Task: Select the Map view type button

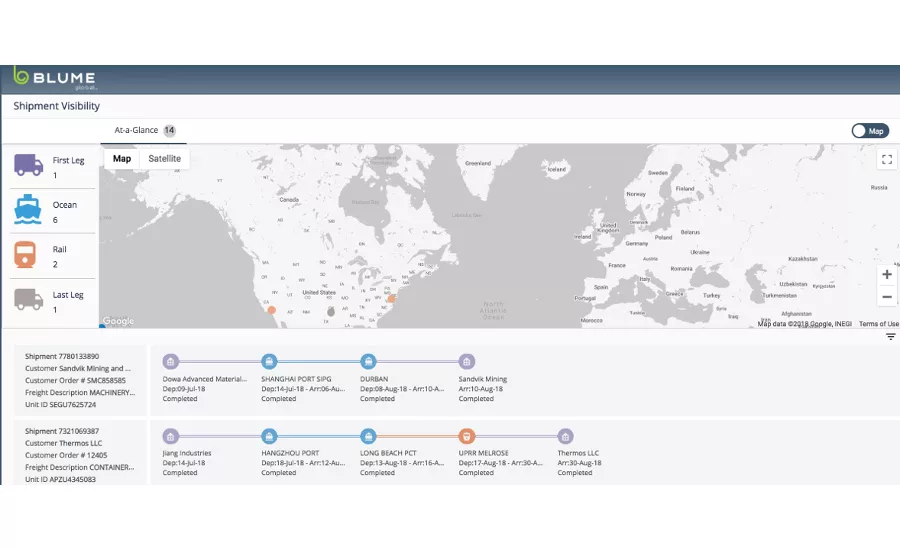Action: pos(122,158)
